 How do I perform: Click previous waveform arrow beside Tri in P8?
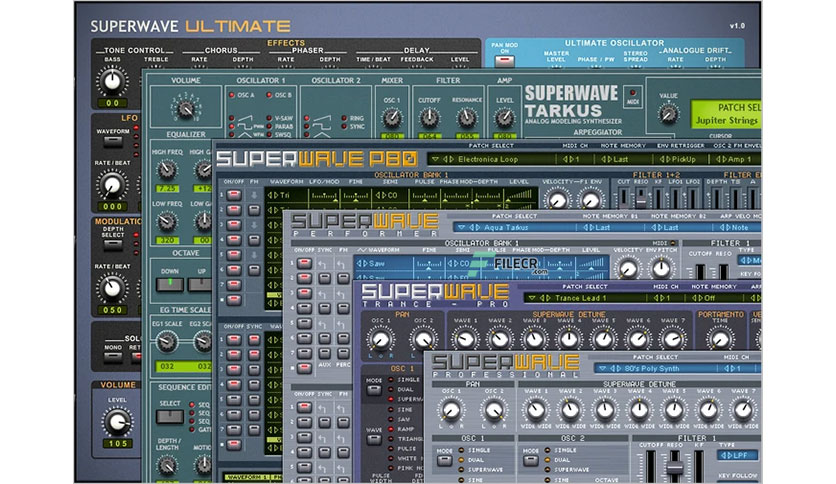coord(269,196)
